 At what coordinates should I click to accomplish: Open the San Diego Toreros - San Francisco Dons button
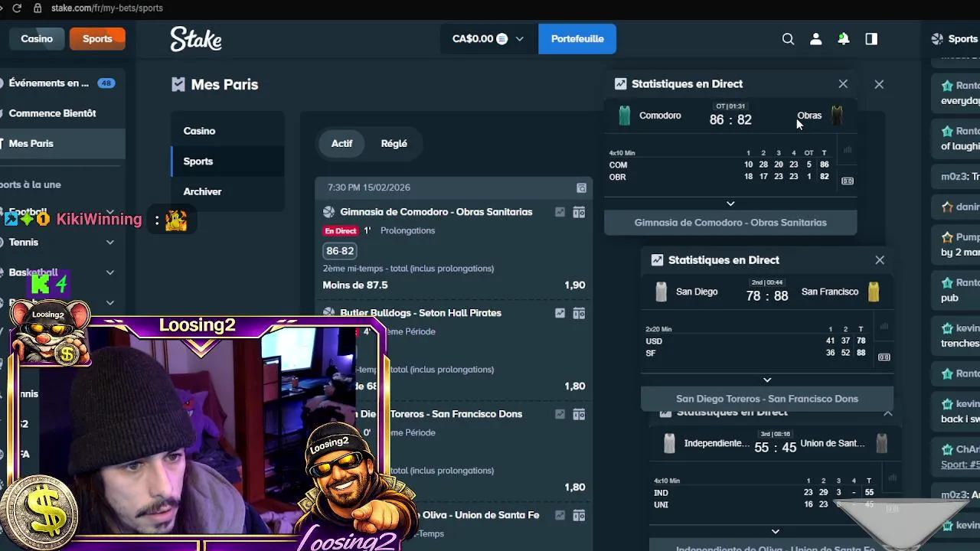pos(767,399)
